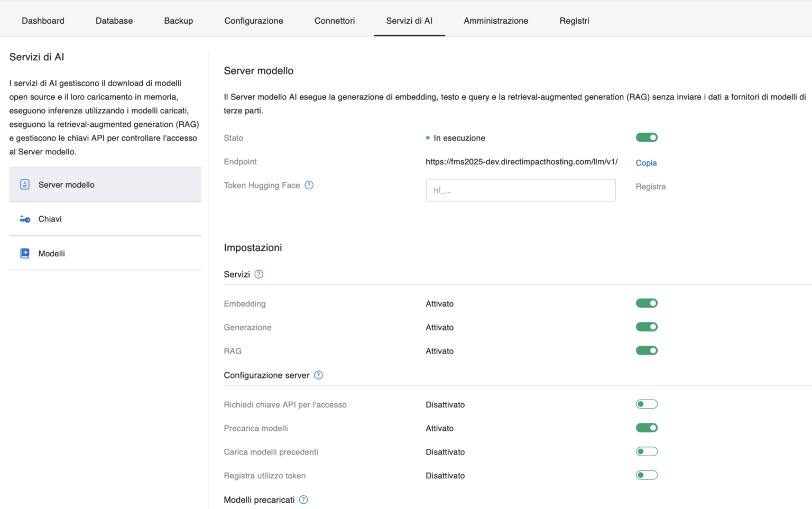The image size is (812, 509).
Task: Click the Servizi help question mark
Action: [x=259, y=274]
